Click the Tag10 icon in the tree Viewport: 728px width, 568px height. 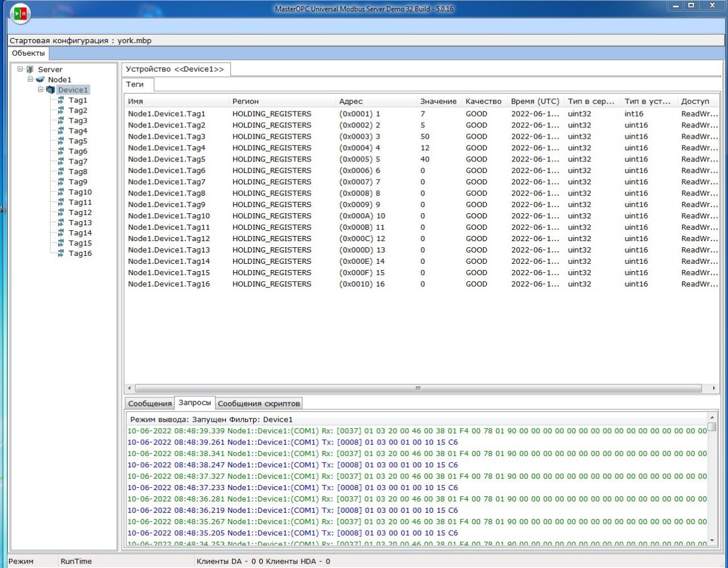pos(61,192)
